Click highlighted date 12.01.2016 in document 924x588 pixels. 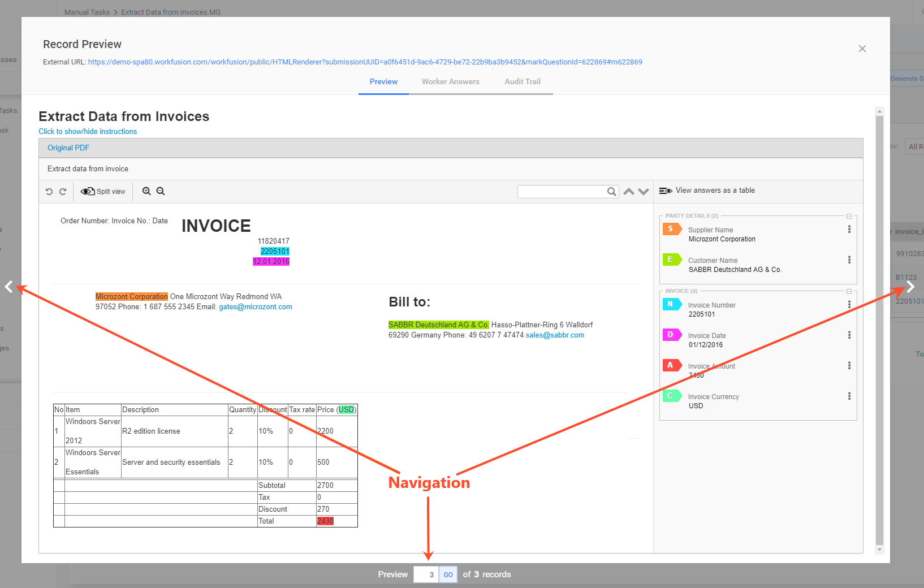pos(271,262)
